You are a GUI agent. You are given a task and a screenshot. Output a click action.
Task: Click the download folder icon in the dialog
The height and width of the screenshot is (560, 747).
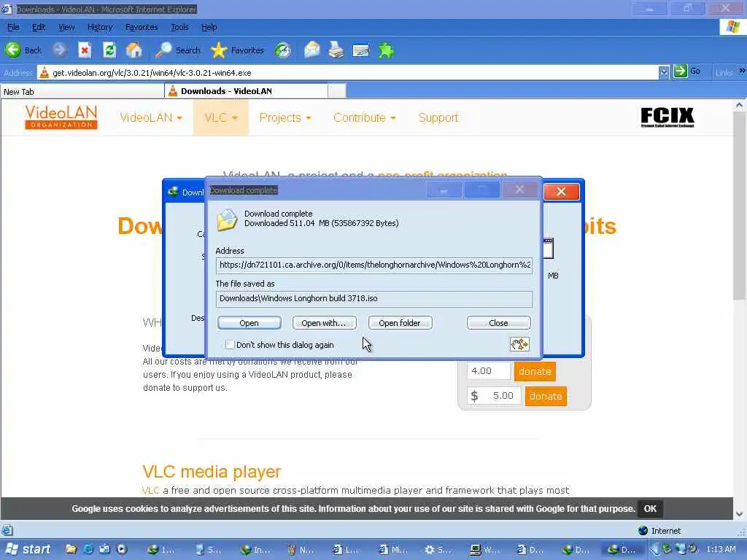coord(227,220)
